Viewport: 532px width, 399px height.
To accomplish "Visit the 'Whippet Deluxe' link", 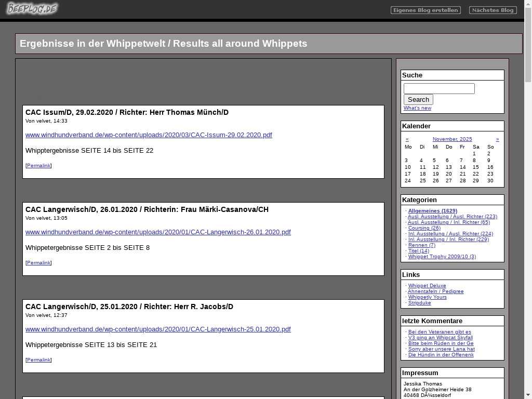I will tap(427, 286).
